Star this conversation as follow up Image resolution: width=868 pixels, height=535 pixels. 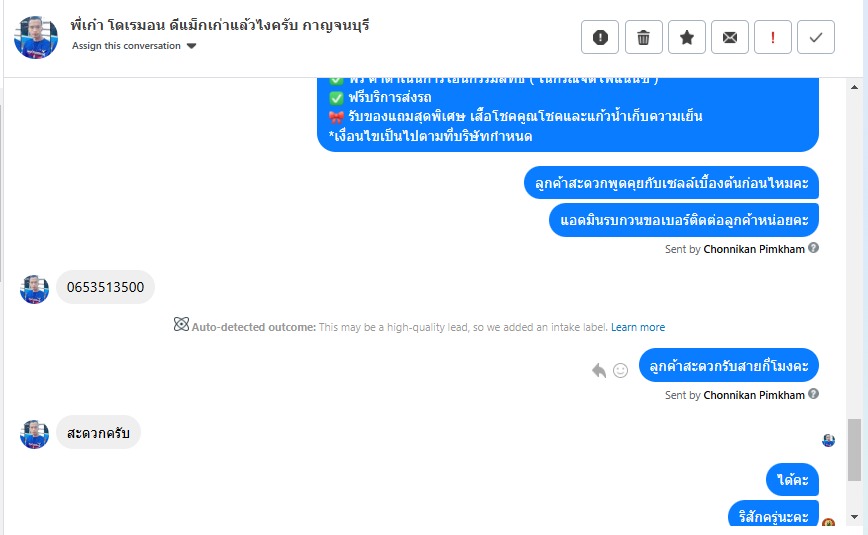pos(686,37)
